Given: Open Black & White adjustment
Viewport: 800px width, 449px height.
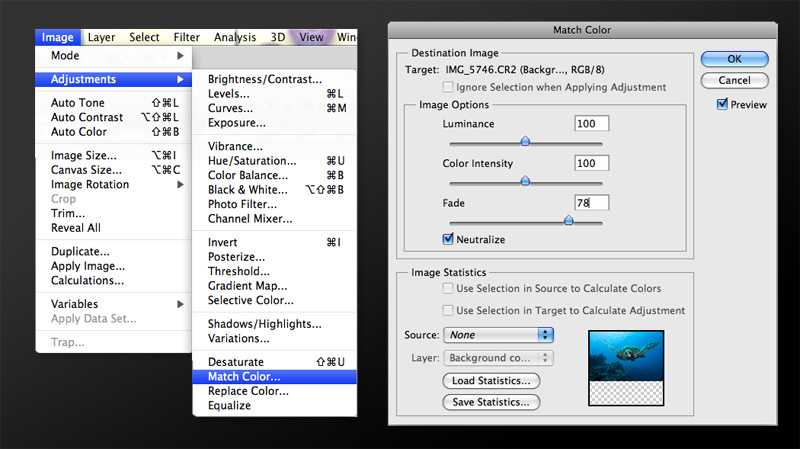Looking at the screenshot, I should (x=274, y=190).
